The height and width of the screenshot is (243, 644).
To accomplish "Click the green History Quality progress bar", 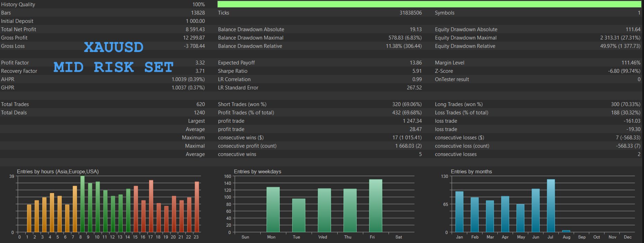I will (429, 4).
